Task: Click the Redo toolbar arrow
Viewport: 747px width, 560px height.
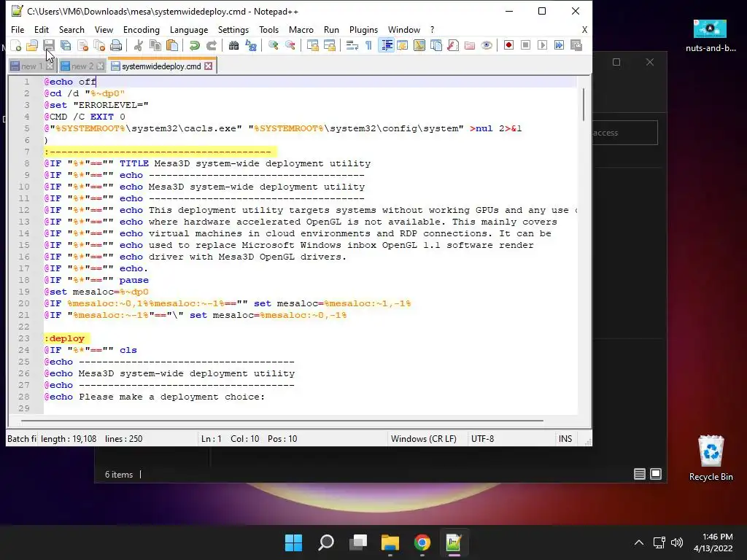Action: [x=211, y=45]
